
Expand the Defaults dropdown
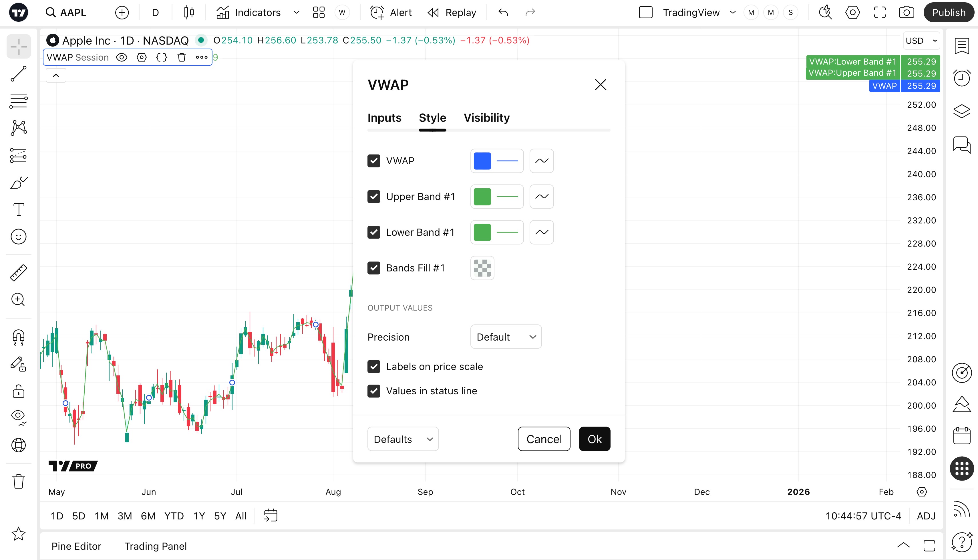(403, 439)
